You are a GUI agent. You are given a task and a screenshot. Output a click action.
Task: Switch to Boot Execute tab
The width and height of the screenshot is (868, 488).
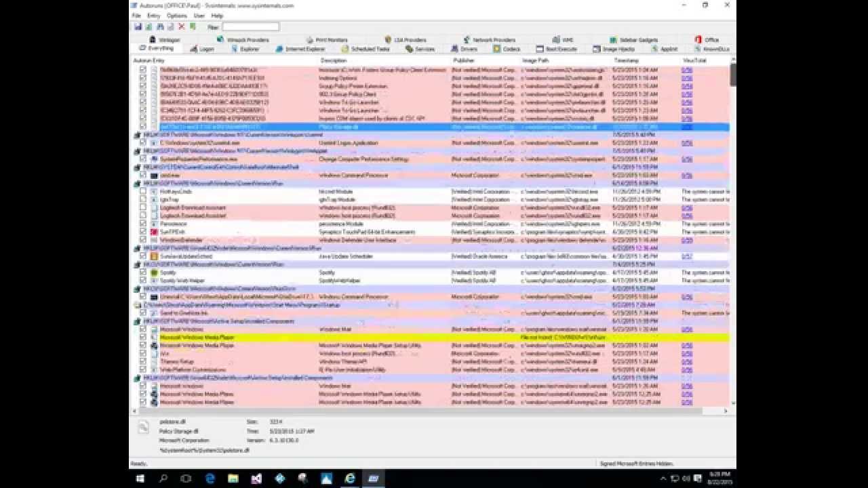(x=557, y=49)
